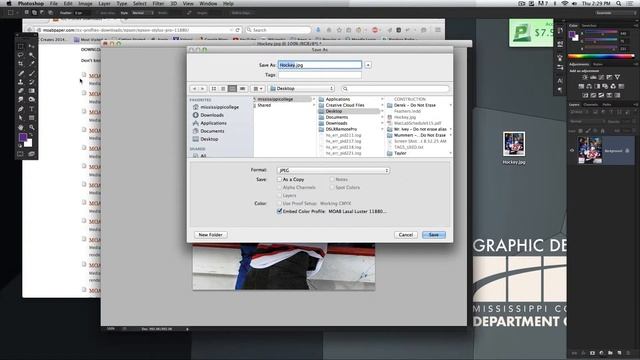Select the Spot Healing Brush tool
This screenshot has height=360, width=640.
(x=21, y=73)
